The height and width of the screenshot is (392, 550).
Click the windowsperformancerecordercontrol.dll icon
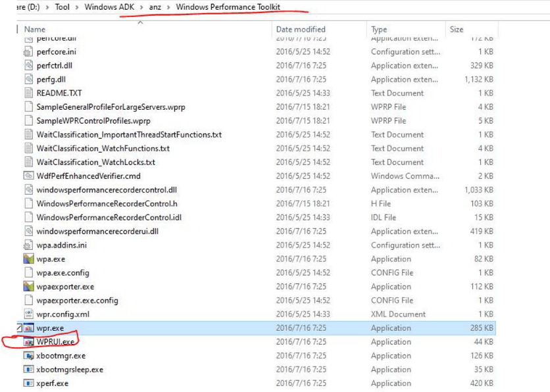pyautogui.click(x=28, y=190)
